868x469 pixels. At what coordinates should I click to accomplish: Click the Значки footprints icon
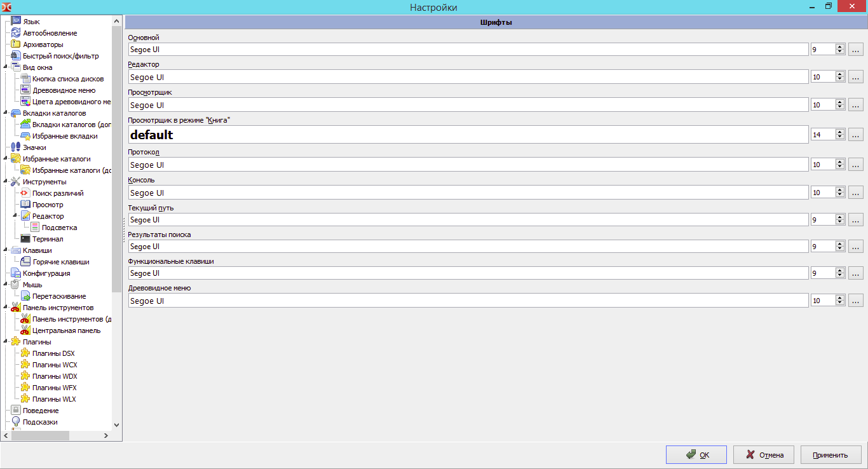click(x=16, y=147)
